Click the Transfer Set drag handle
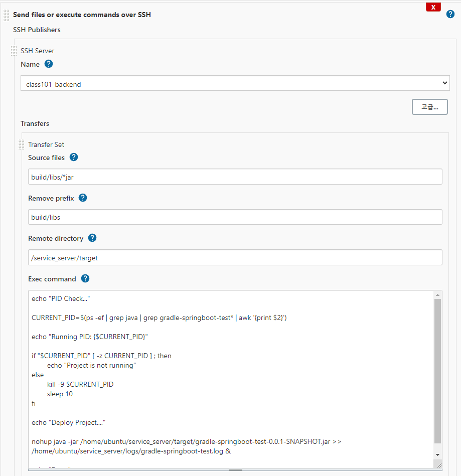 pos(21,144)
